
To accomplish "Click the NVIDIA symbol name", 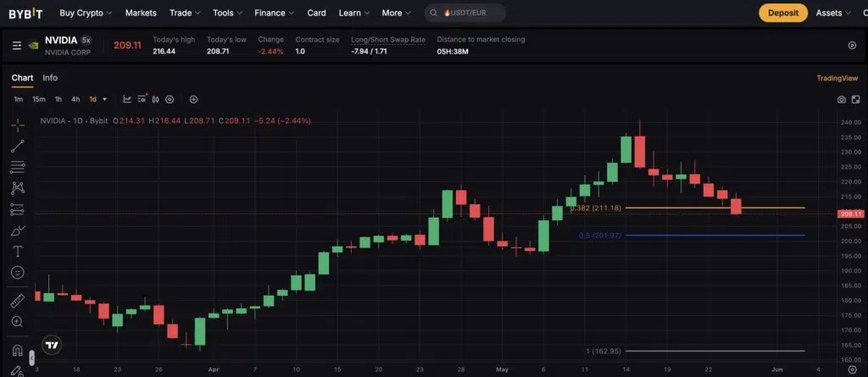I will (61, 41).
